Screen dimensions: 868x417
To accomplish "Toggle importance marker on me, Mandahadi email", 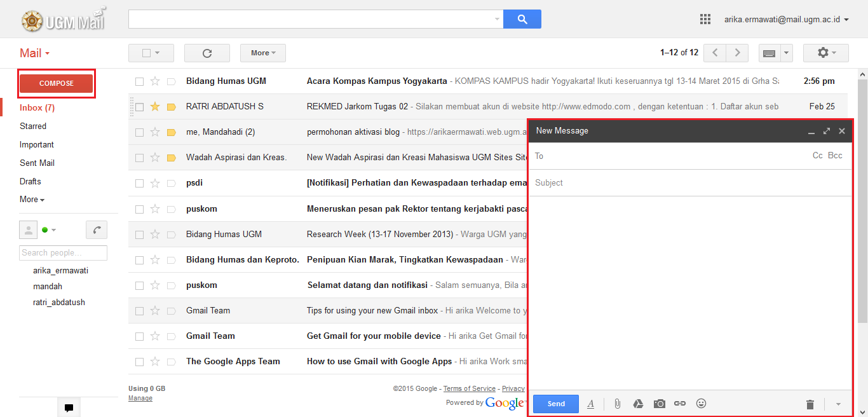I will [x=171, y=132].
